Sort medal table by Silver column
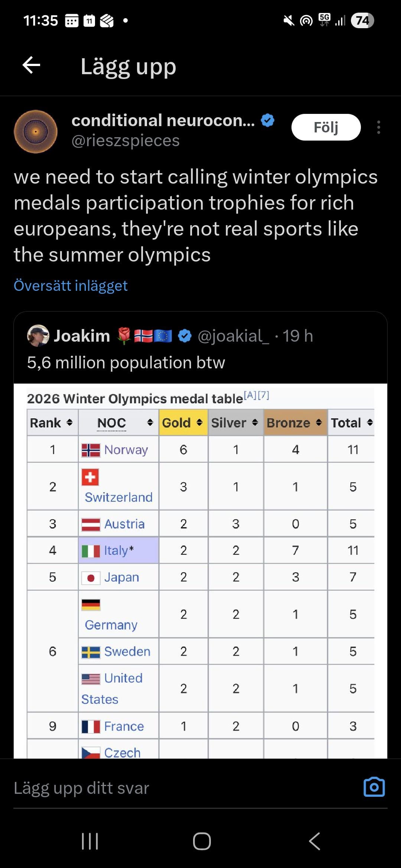Image resolution: width=401 pixels, height=868 pixels. point(255,423)
